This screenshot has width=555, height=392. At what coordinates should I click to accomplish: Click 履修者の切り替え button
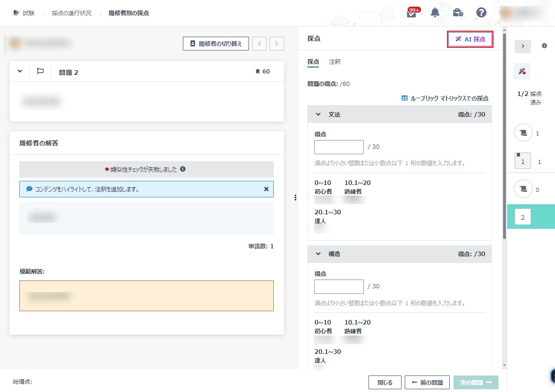[216, 44]
